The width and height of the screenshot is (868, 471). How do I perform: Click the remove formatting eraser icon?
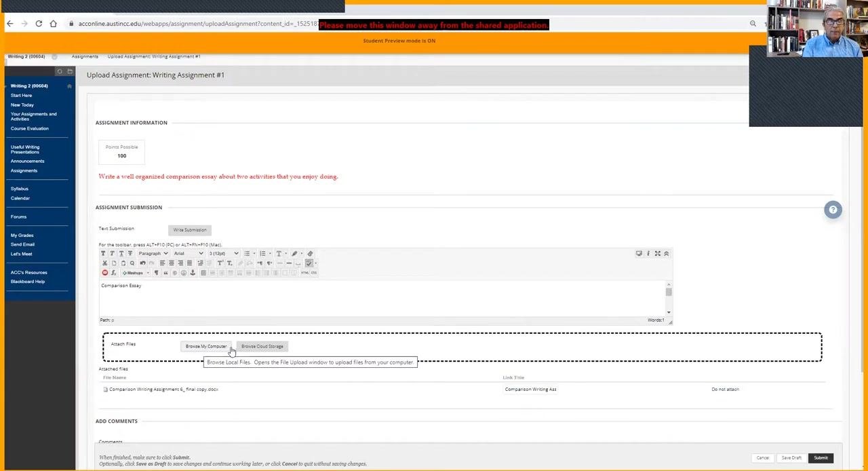[310, 253]
